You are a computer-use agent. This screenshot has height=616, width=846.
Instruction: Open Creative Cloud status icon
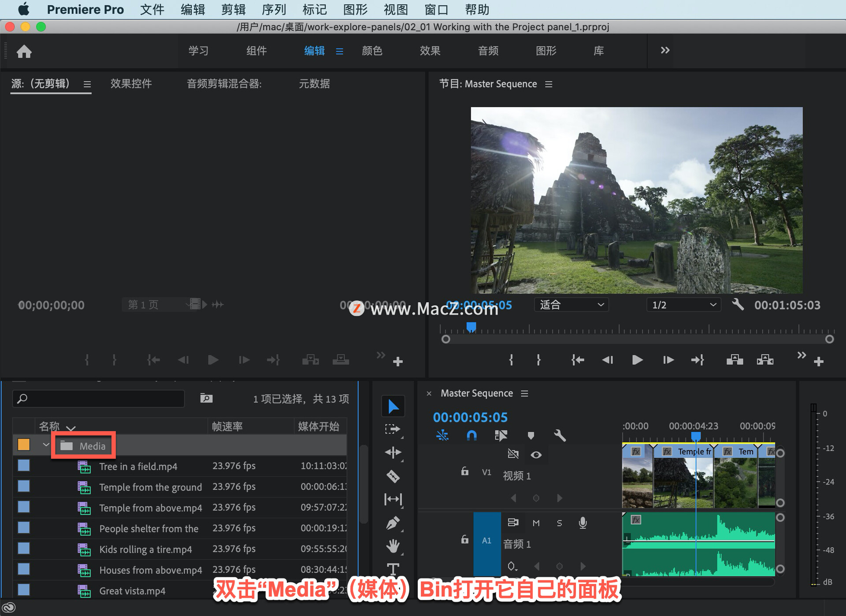point(8,608)
